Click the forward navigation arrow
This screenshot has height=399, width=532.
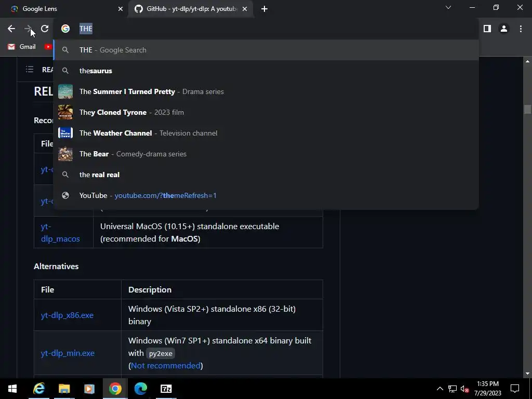28,29
